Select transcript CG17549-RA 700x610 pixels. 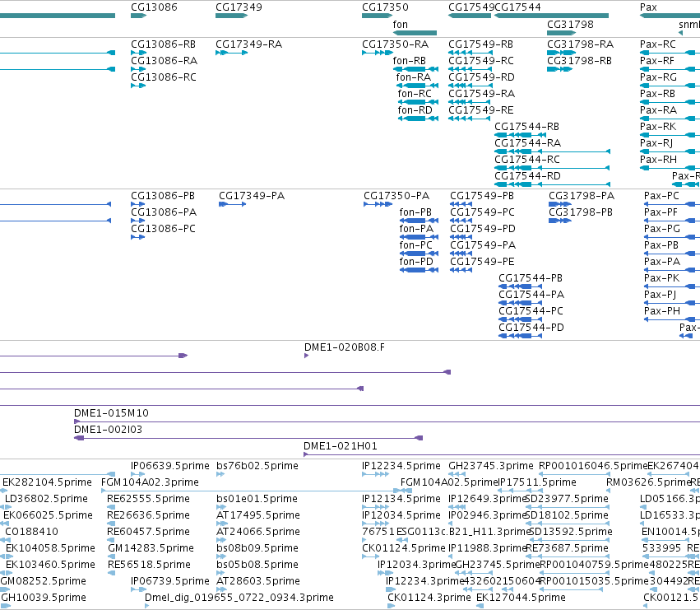tap(482, 94)
